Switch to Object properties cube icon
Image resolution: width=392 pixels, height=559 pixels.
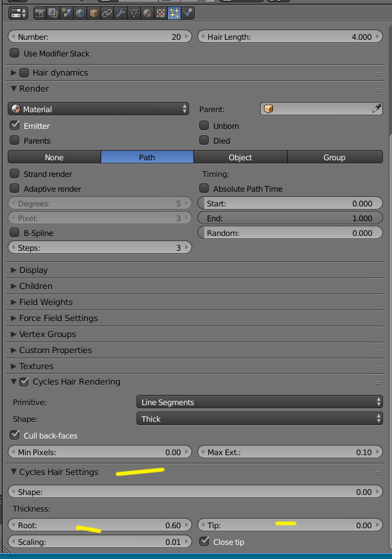coord(94,13)
